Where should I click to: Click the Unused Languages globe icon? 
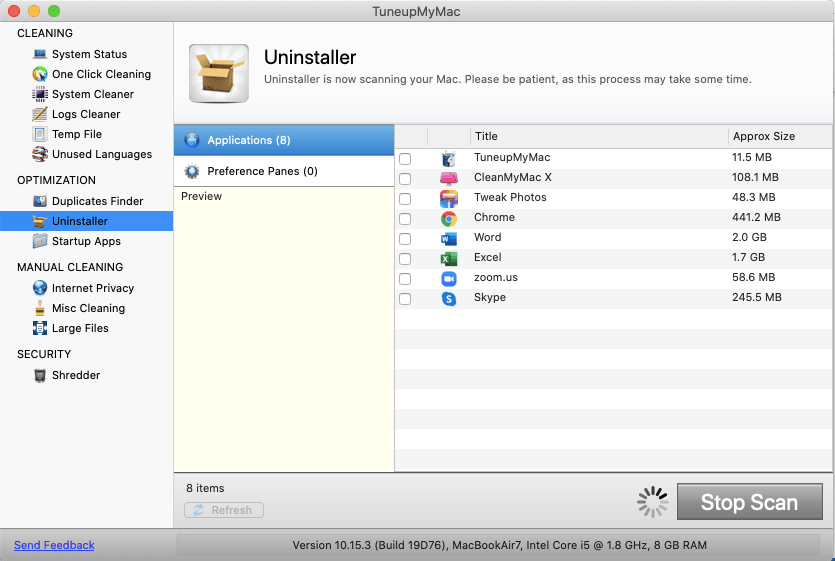40,155
